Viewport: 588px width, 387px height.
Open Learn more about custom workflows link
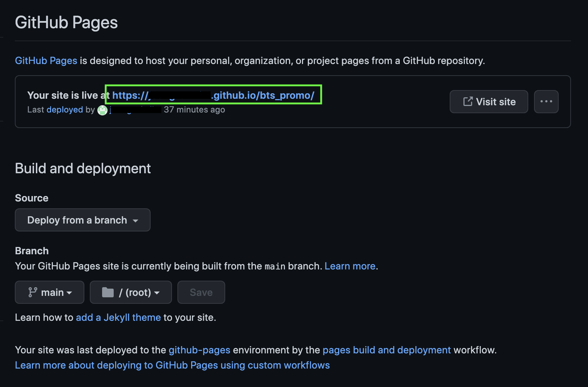pos(172,365)
